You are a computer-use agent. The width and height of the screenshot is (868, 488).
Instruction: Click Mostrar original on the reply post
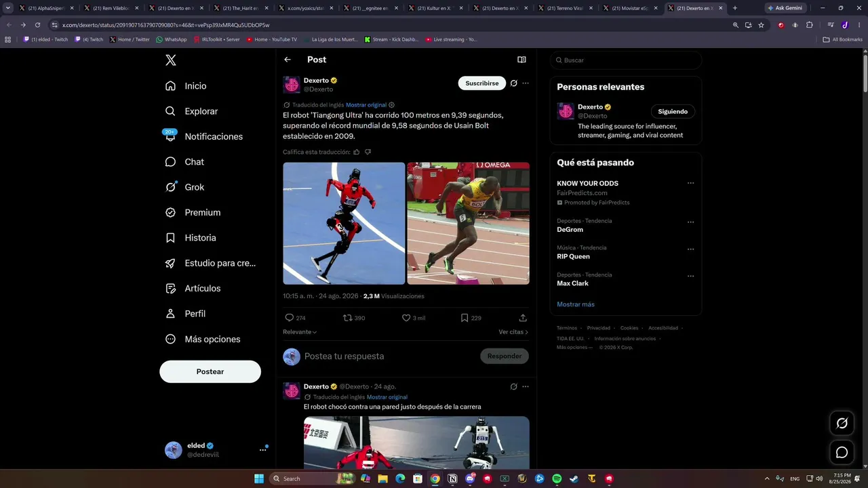(387, 397)
